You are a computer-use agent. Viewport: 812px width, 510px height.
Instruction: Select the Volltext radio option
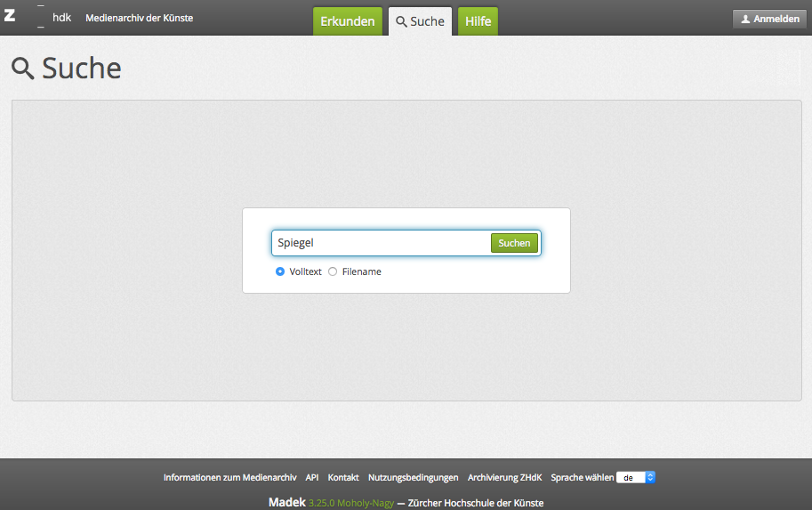click(280, 271)
